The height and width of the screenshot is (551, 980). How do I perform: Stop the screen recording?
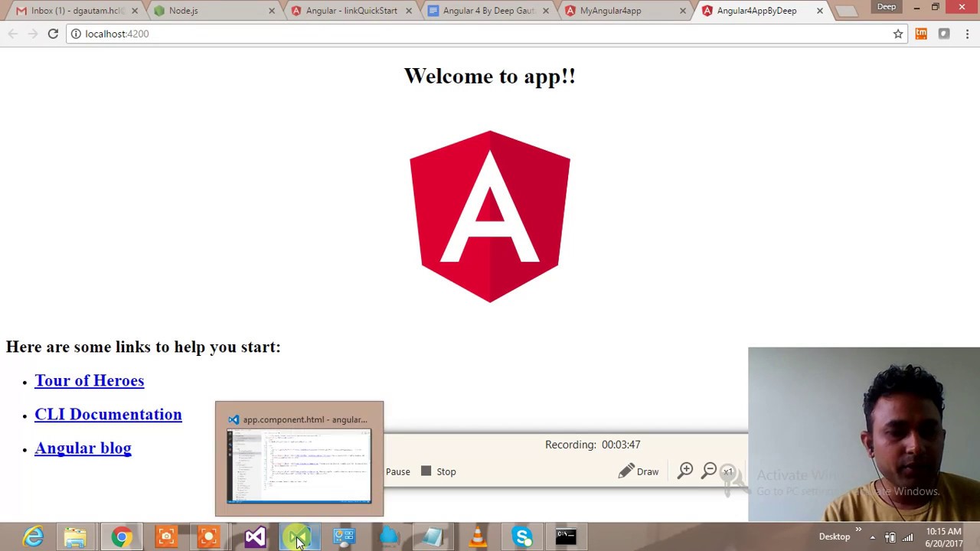pos(439,471)
